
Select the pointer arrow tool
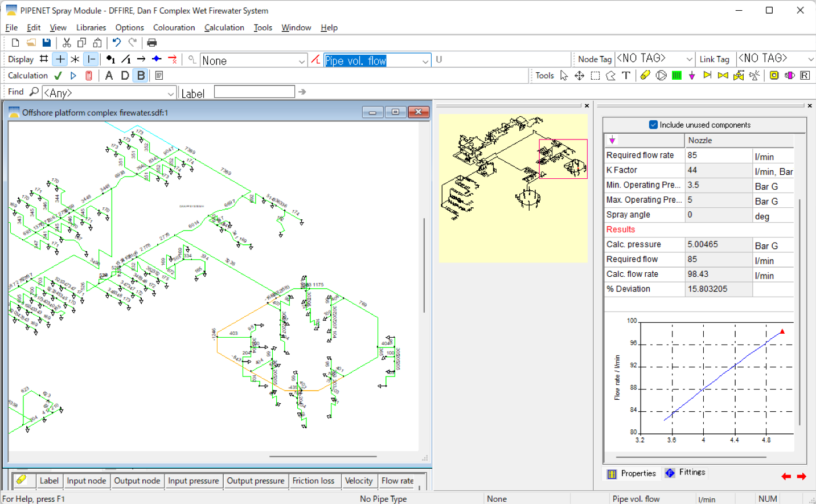[564, 76]
